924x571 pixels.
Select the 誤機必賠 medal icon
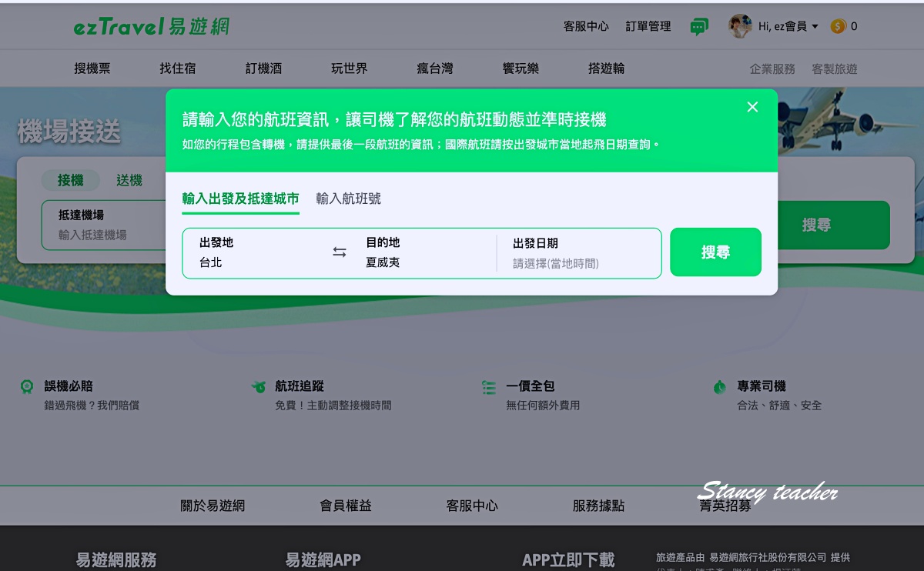click(x=27, y=386)
